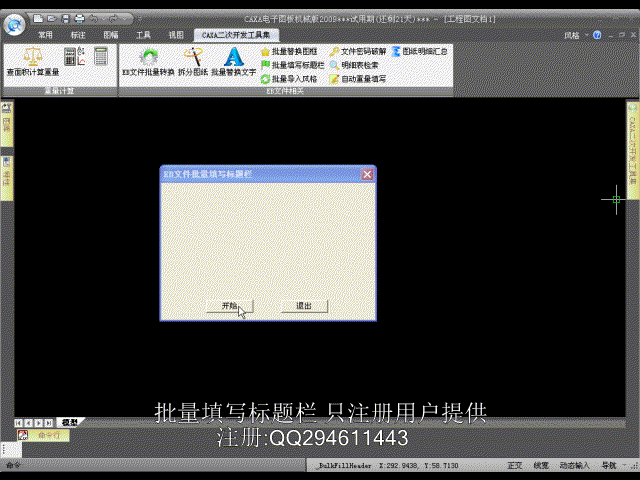
Task: Open the right side CAXA二次开发工具集 panel tab
Action: click(633, 149)
